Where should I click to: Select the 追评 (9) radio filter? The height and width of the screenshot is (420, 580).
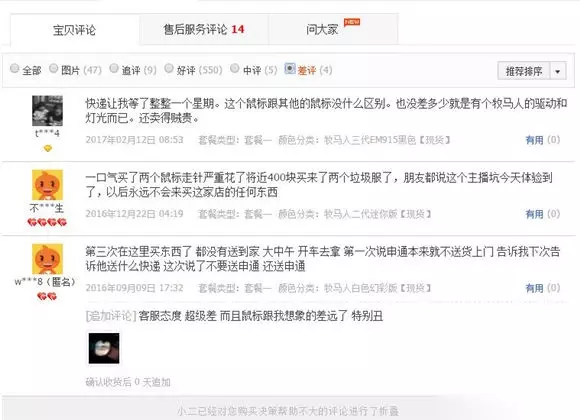(x=114, y=68)
